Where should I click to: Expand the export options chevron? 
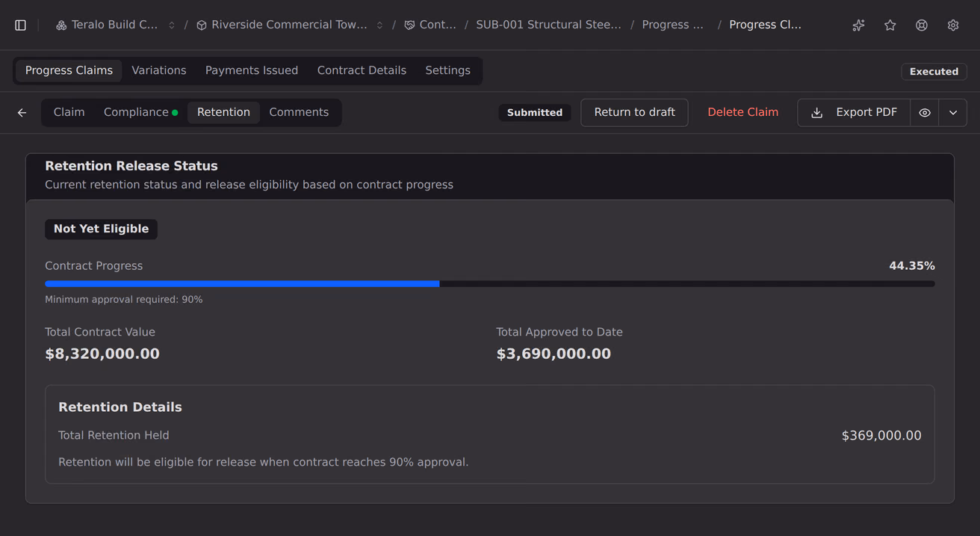[953, 113]
